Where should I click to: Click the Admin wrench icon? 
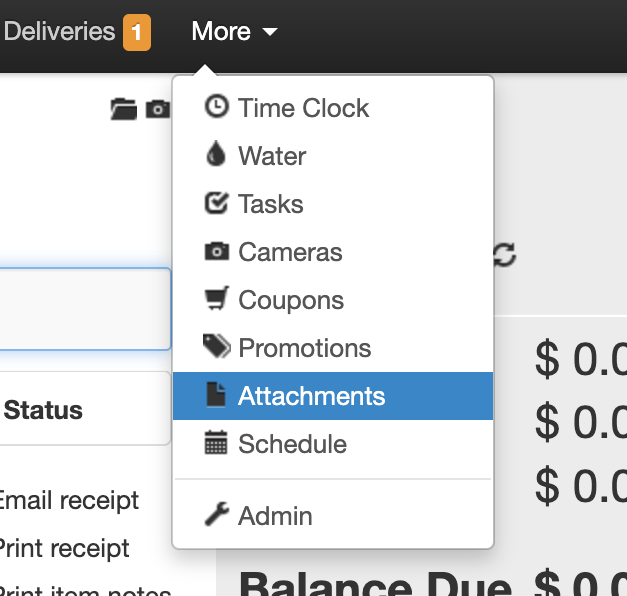pyautogui.click(x=216, y=515)
